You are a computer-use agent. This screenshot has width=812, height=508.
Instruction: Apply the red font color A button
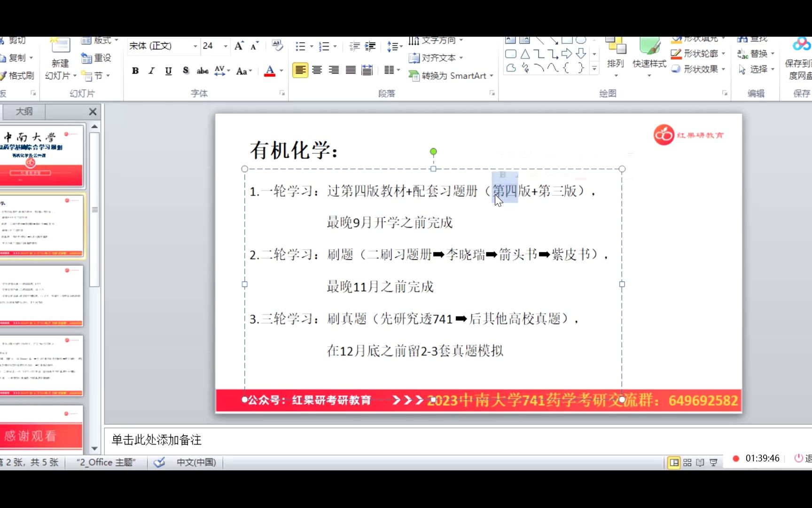pos(270,71)
